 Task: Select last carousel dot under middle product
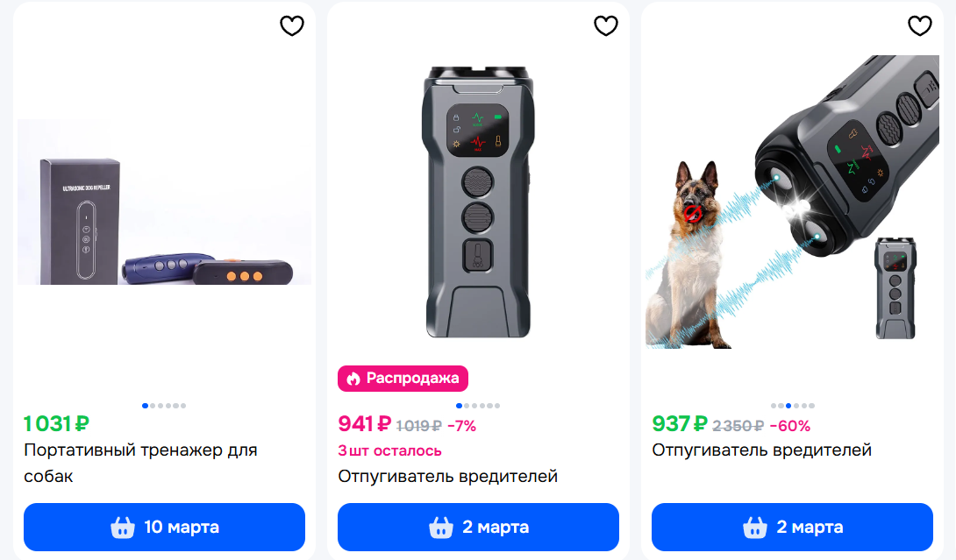pyautogui.click(x=497, y=406)
